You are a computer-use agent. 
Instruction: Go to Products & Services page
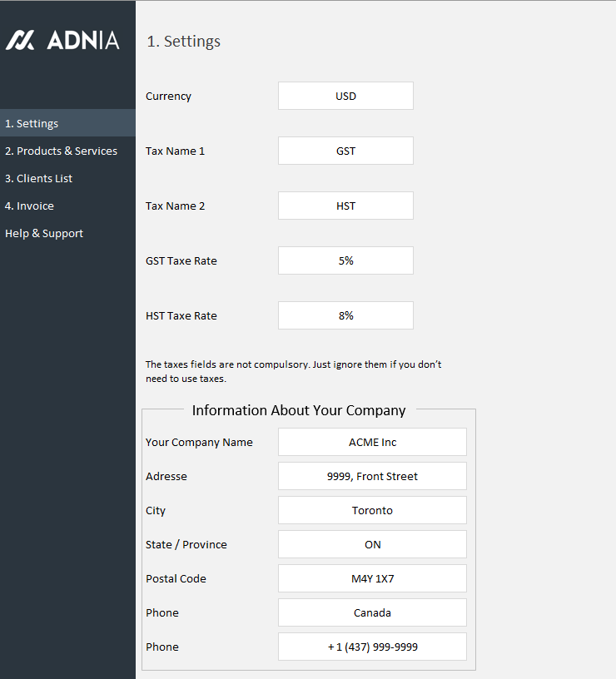tap(61, 151)
